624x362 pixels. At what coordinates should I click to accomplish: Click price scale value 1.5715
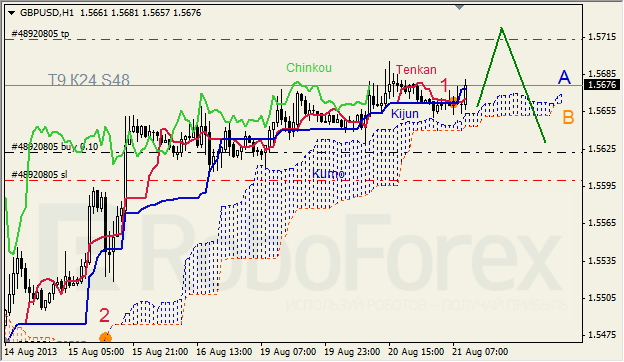click(602, 37)
